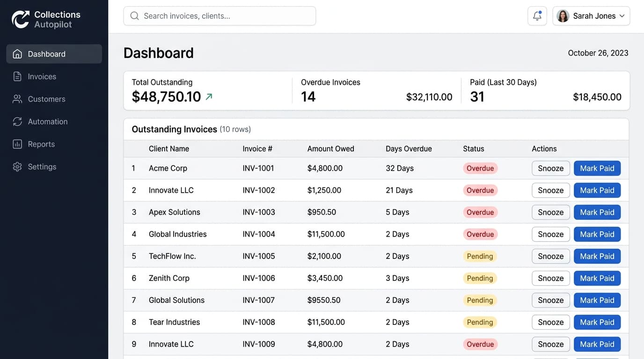Click the $48,750.10 total outstanding value

166,97
